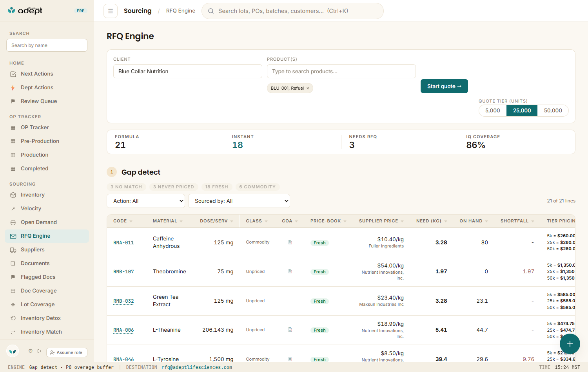
Task: Click the floating plus button
Action: coord(570,344)
